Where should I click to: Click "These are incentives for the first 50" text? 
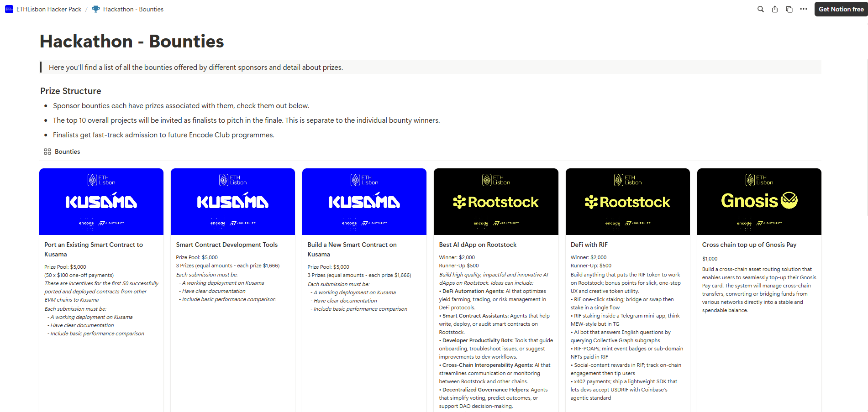pos(101,292)
